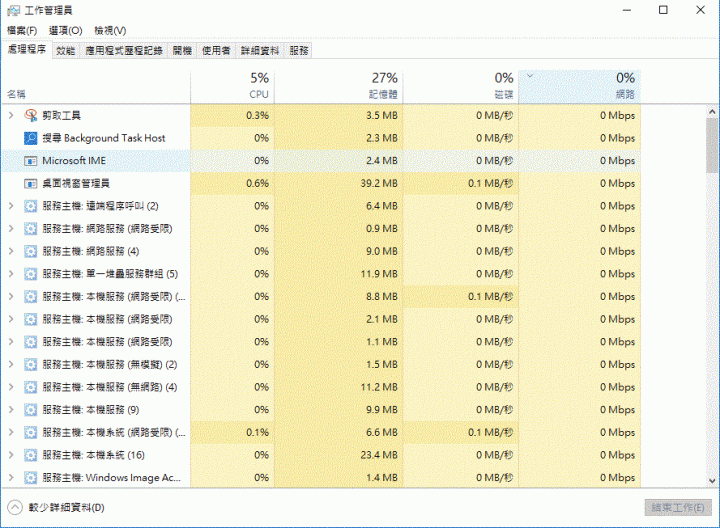This screenshot has width=720, height=528.
Task: Click the 39.2 MB memory cell
Action: [339, 183]
